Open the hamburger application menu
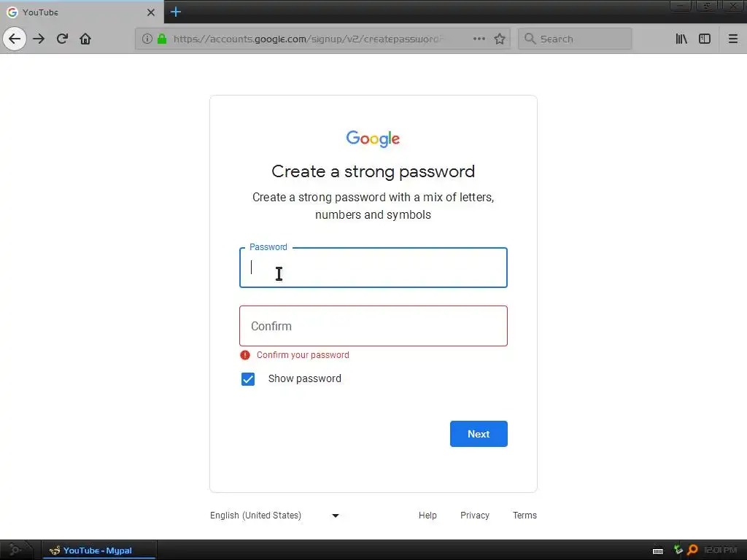This screenshot has width=747, height=560. click(732, 39)
